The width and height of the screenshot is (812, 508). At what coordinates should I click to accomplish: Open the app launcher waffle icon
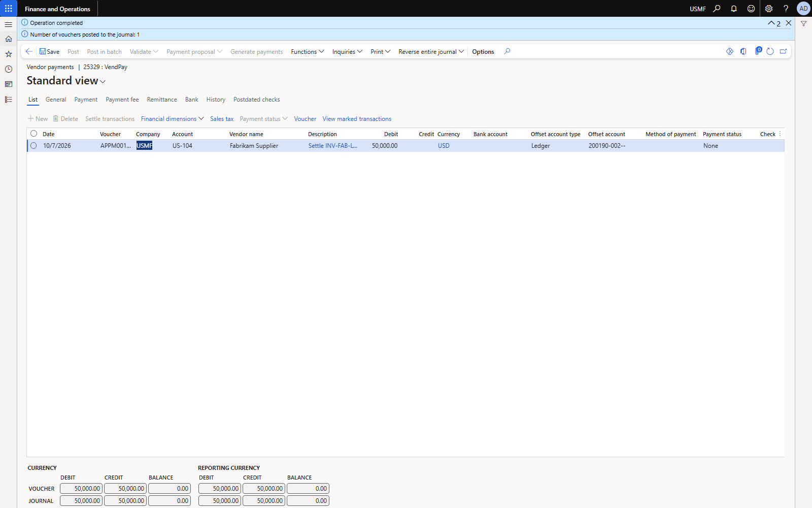8,9
